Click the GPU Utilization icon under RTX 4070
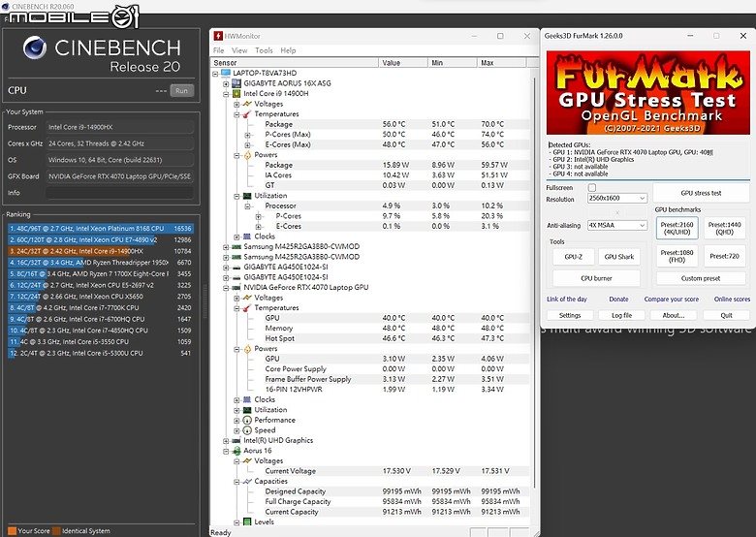 tap(247, 410)
